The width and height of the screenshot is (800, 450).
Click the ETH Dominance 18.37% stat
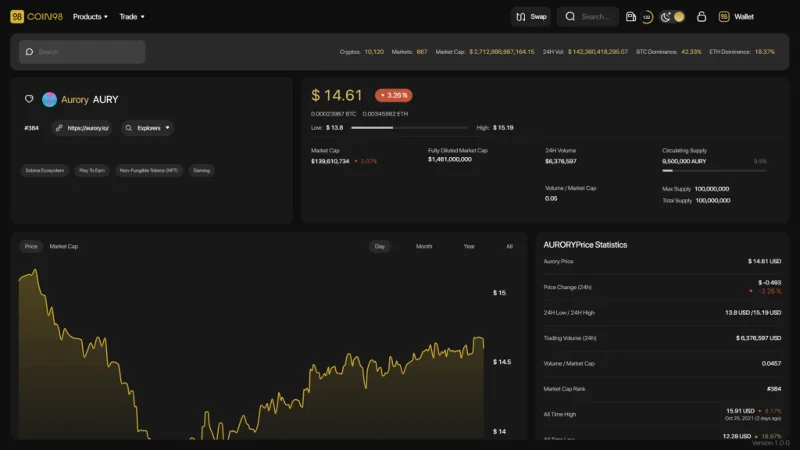pyautogui.click(x=742, y=52)
